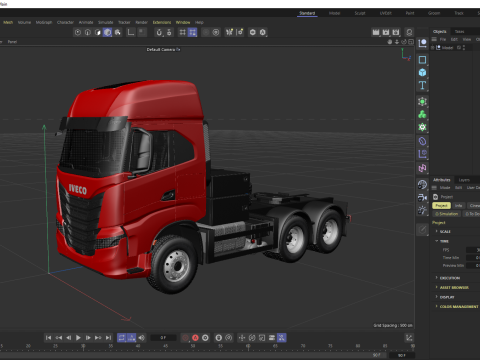480x360 pixels.
Task: Open the Field object icon
Action: point(422,154)
